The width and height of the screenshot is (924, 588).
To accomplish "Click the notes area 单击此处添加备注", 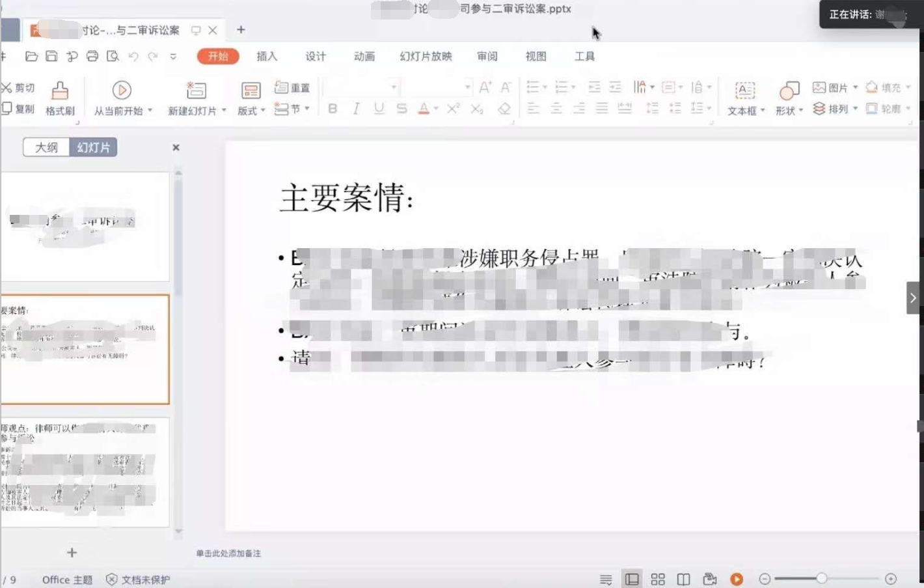I will coord(228,553).
